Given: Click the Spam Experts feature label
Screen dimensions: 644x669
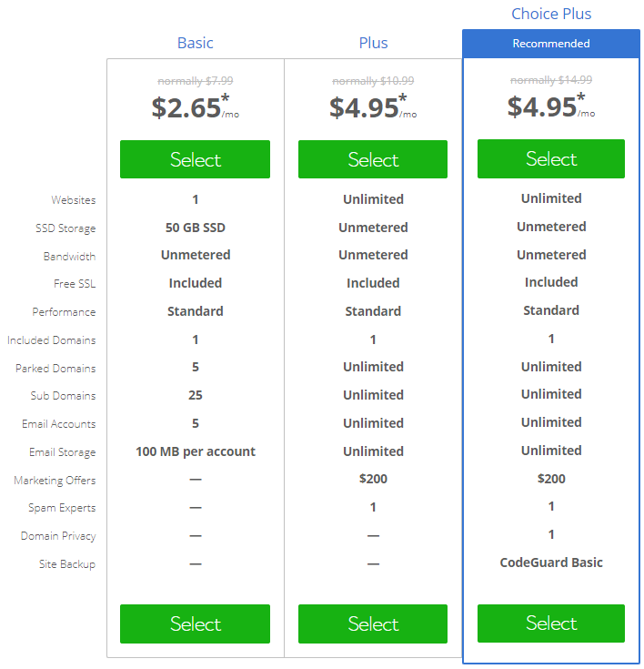Looking at the screenshot, I should coord(62,508).
